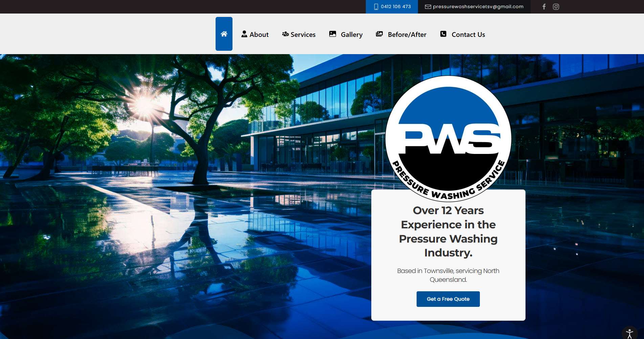Click the person icon next to About
The image size is (644, 339).
tap(244, 34)
